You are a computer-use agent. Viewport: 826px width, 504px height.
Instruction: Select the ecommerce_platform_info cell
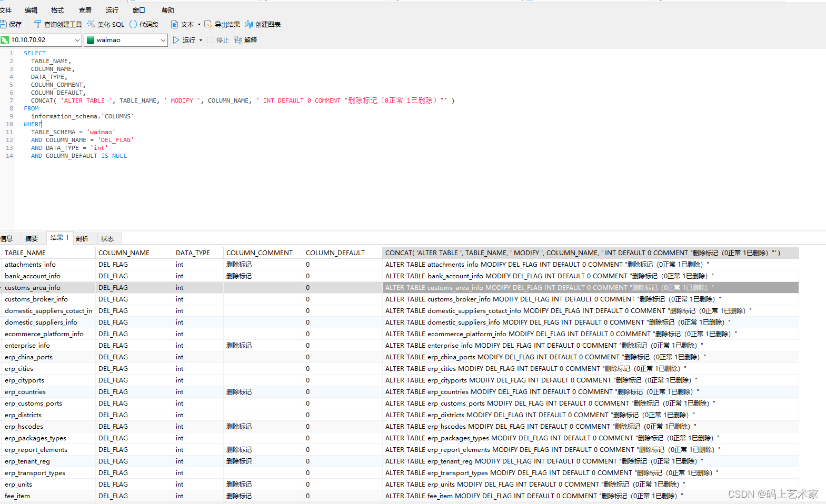(x=48, y=334)
